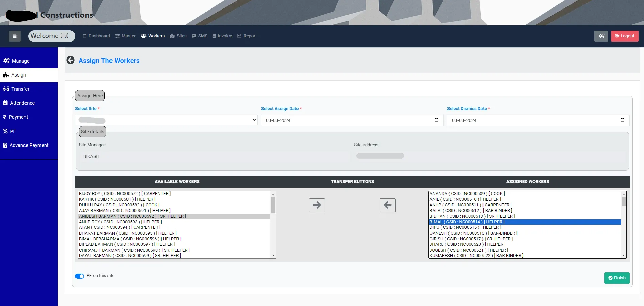Screen dimensions: 644x306
Task: Toggle the PF on this site switch
Action: 80,276
